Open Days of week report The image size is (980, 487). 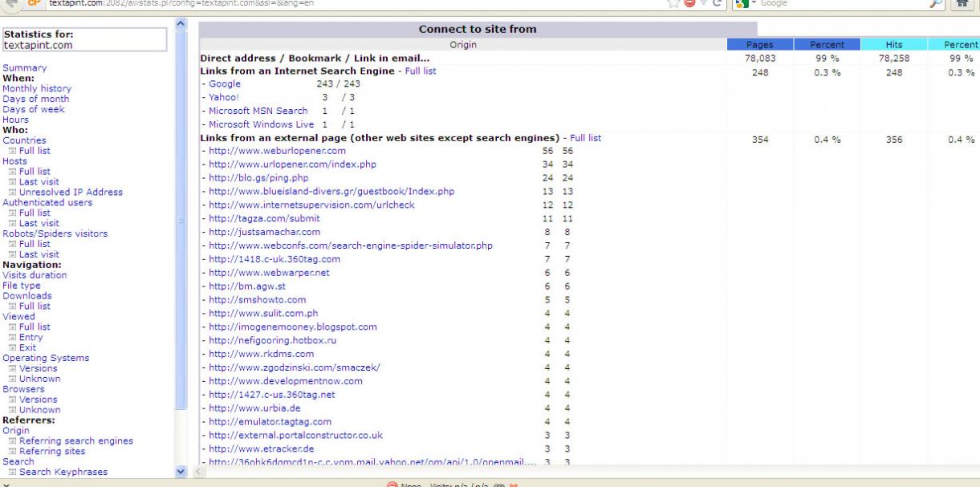(34, 110)
